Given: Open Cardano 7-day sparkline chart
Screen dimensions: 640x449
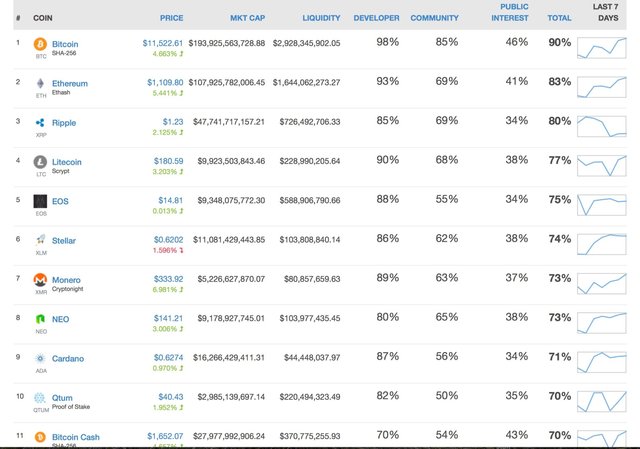Looking at the screenshot, I should tap(602, 362).
